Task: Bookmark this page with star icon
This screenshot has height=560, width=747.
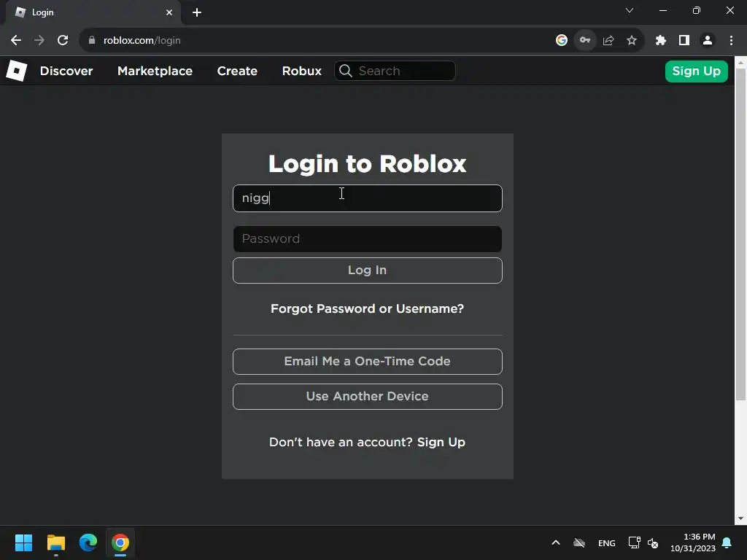Action: click(x=632, y=41)
